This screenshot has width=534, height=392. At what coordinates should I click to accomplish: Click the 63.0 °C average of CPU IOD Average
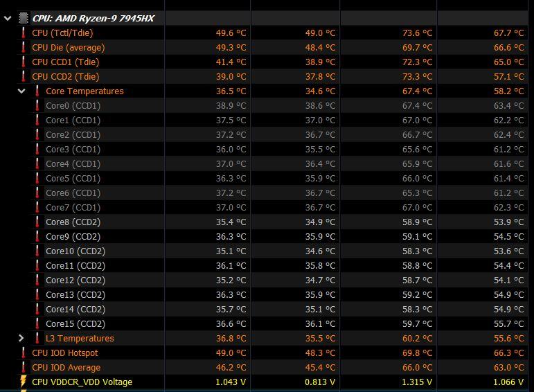509,368
